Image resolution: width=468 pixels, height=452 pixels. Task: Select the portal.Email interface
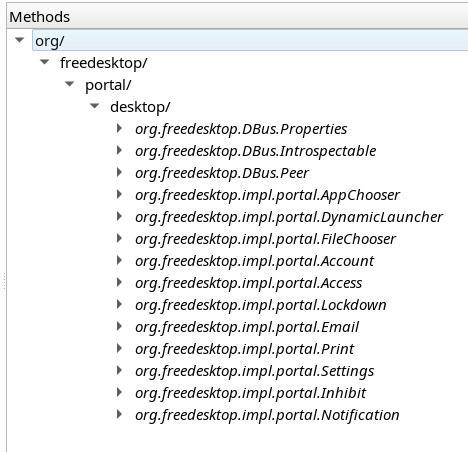(x=247, y=327)
